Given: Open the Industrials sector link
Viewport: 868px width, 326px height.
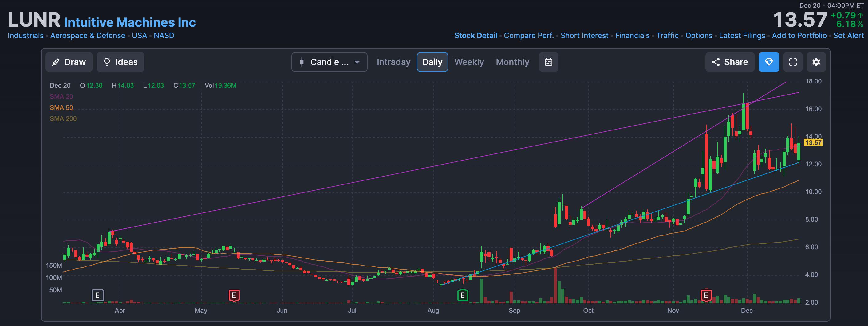Looking at the screenshot, I should point(26,35).
